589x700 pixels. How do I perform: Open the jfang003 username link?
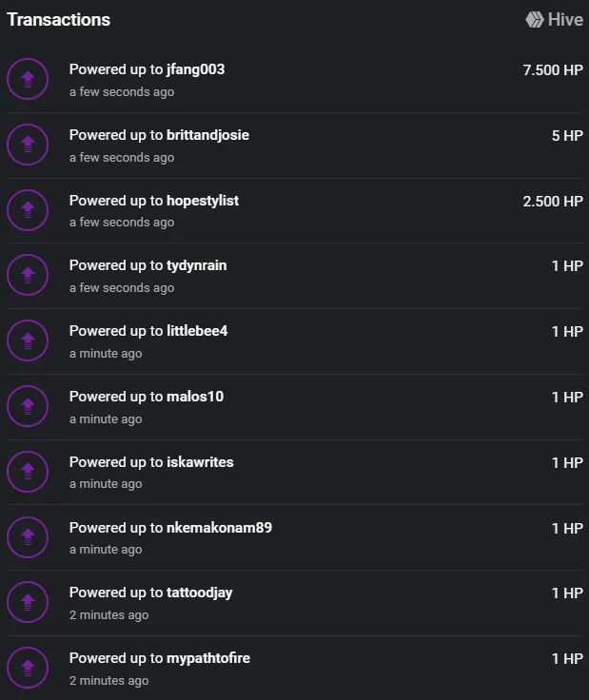coord(196,69)
